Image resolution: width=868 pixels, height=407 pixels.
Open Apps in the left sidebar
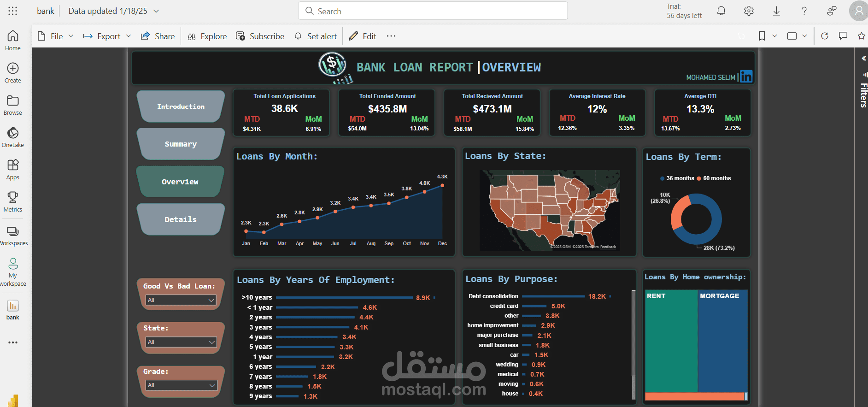pyautogui.click(x=13, y=170)
